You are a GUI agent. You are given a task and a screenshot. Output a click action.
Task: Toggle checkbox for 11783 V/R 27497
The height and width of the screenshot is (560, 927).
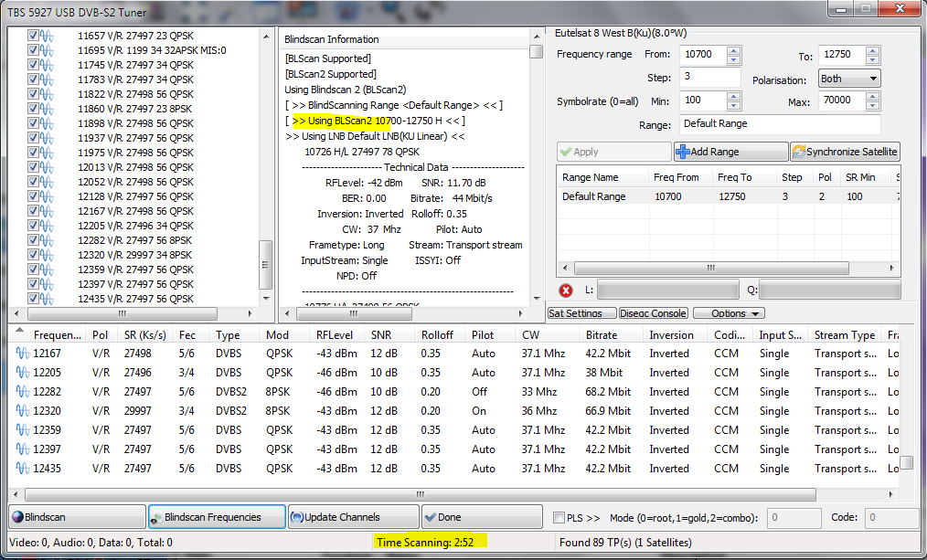33,79
